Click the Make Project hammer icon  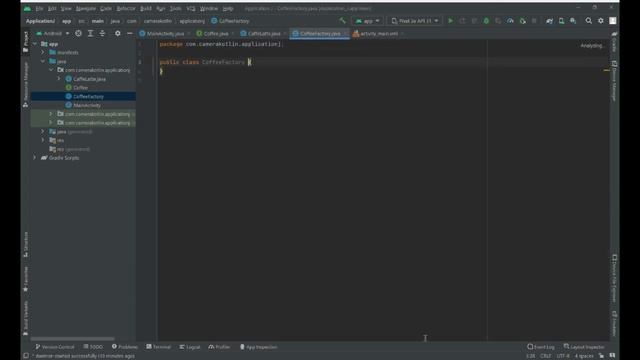click(342, 21)
